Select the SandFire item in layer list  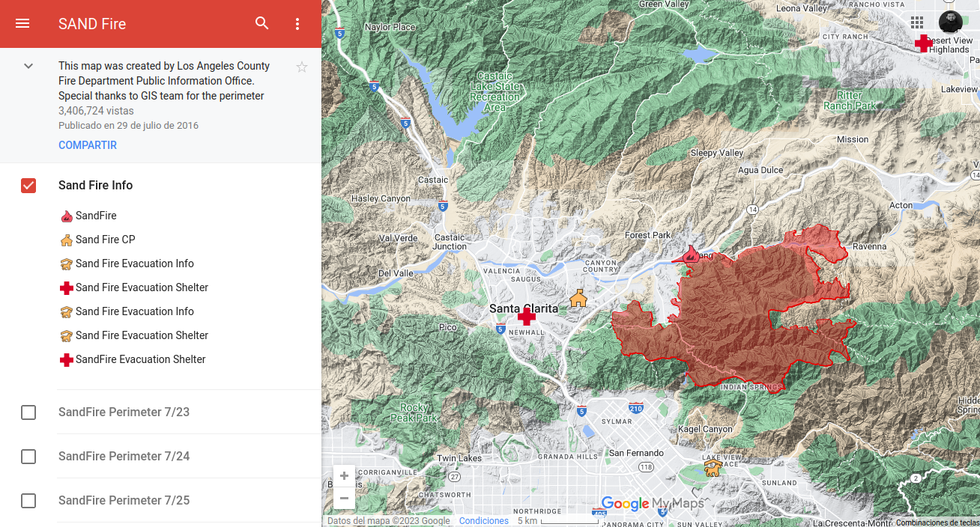pyautogui.click(x=96, y=216)
